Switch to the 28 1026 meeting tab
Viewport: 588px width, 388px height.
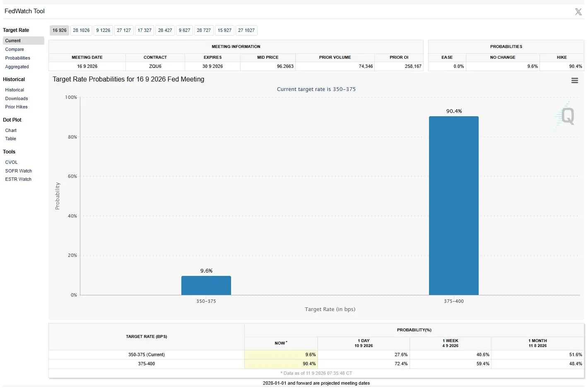81,30
